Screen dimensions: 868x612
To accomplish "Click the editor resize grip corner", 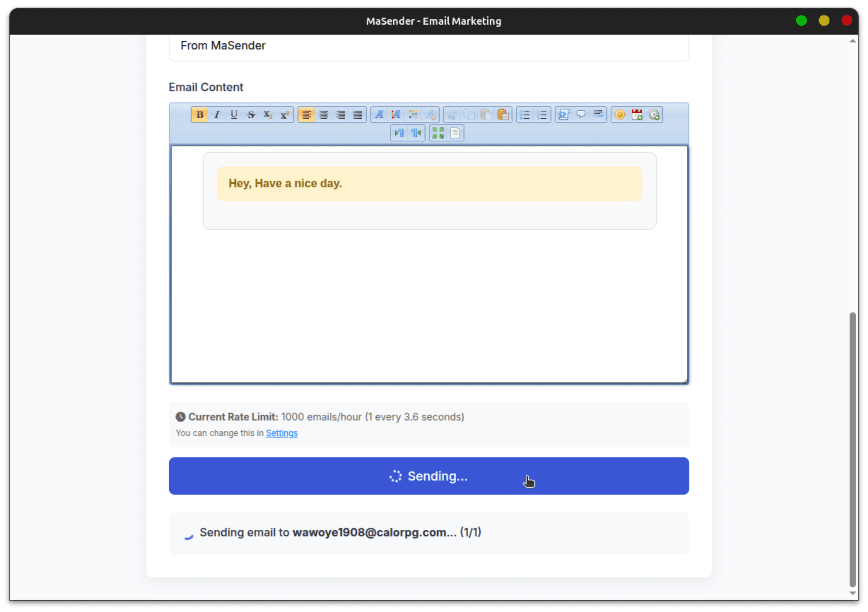I will 685,381.
